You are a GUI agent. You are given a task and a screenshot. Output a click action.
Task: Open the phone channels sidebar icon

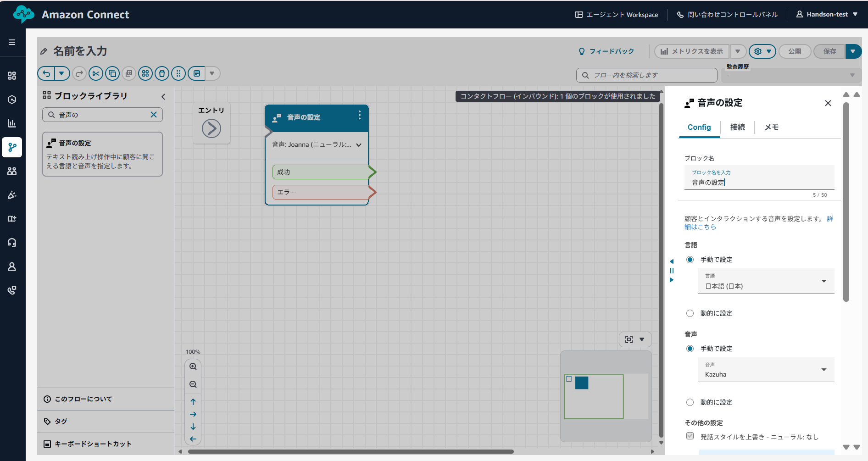point(12,290)
